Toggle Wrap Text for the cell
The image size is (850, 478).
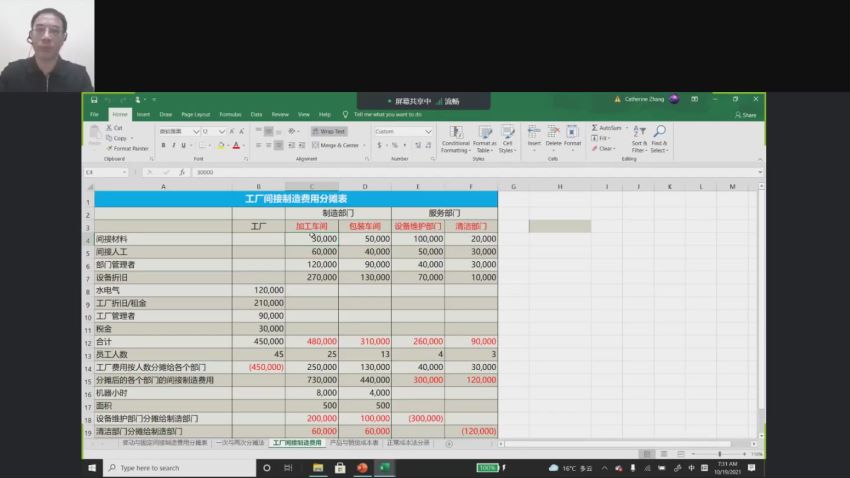[x=329, y=131]
